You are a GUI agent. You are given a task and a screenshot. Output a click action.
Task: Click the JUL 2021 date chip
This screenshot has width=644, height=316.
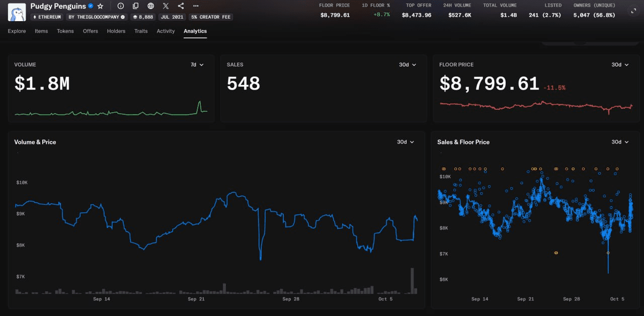[x=172, y=17]
